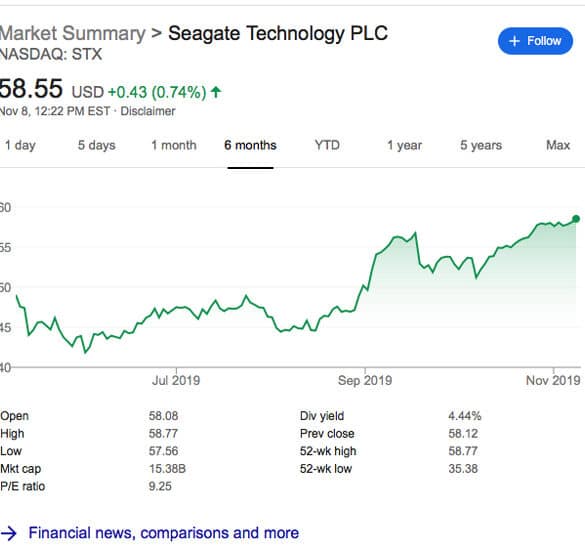This screenshot has height=550, width=585.
Task: Open Financial news, comparisons and more link
Action: click(x=164, y=533)
